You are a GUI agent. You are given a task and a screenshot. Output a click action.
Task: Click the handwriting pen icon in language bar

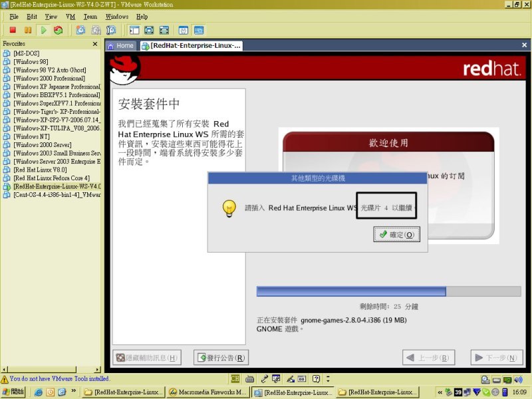point(291,378)
